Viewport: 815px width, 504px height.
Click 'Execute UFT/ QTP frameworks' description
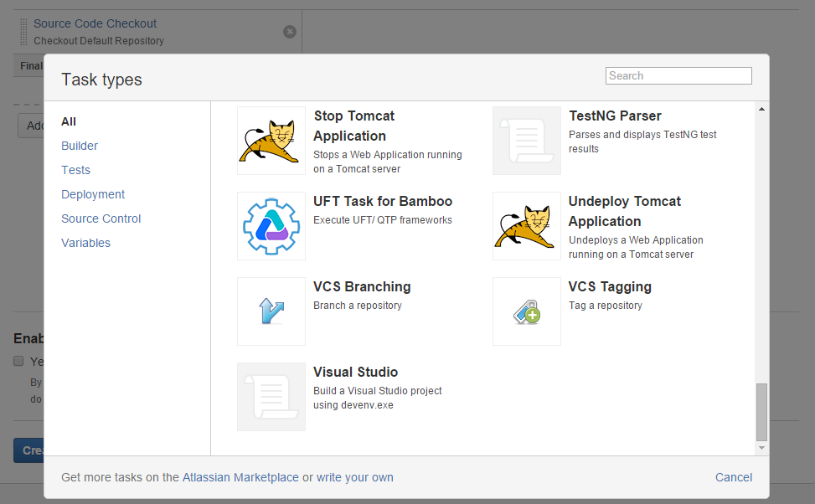tap(383, 220)
